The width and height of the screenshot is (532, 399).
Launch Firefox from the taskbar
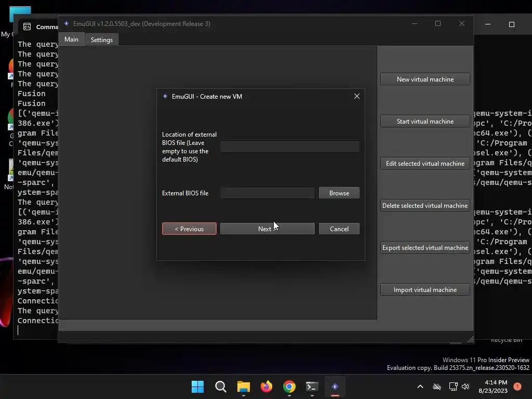(267, 387)
